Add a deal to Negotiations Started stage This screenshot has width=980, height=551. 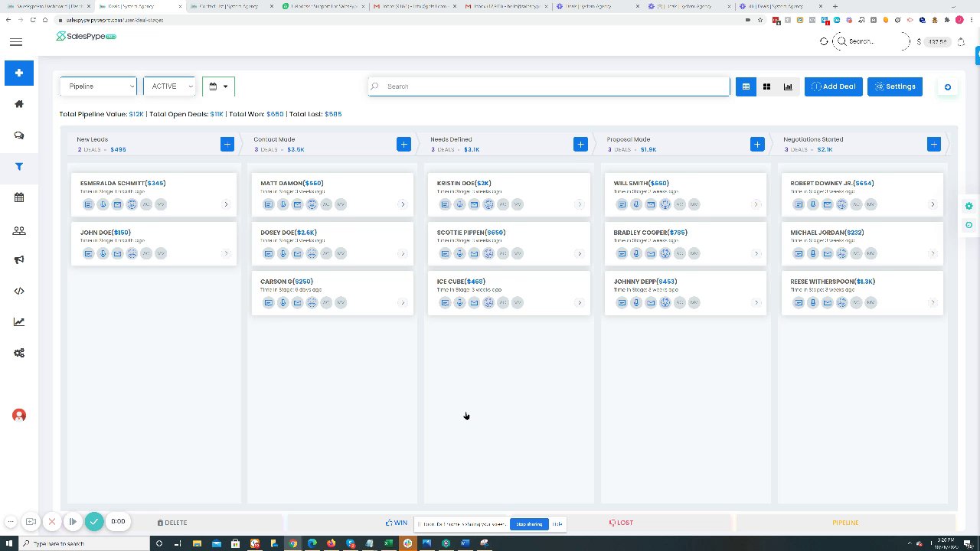click(x=933, y=144)
